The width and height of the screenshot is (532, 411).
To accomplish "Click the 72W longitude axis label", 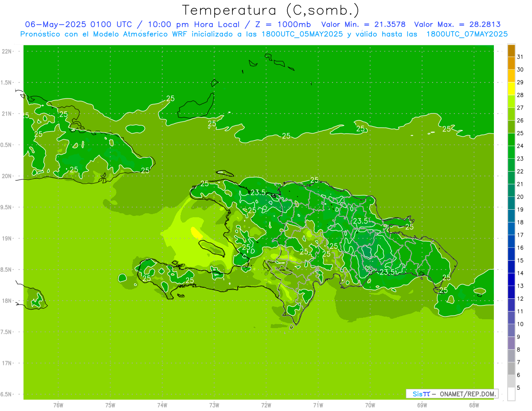I will pyautogui.click(x=266, y=405).
